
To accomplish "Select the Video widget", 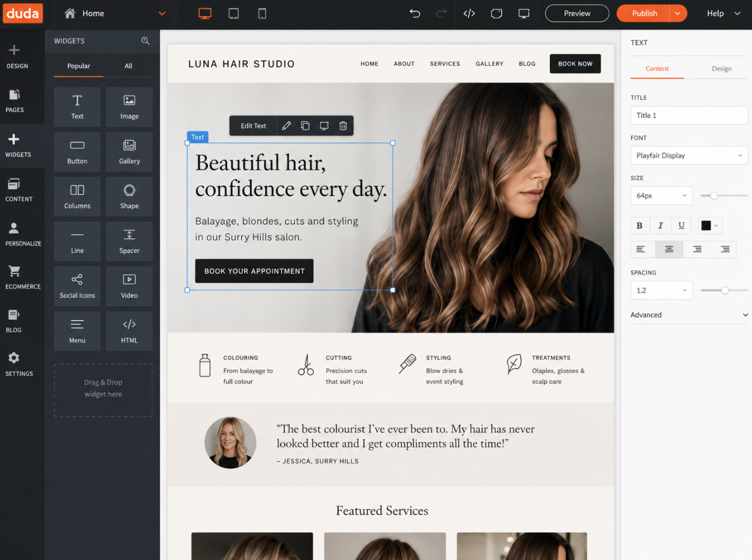I will (129, 286).
